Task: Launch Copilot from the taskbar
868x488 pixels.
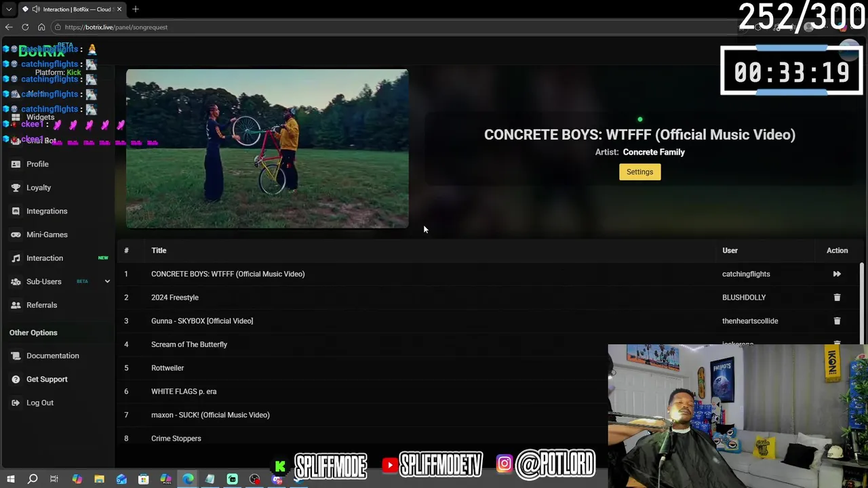Action: click(x=77, y=479)
